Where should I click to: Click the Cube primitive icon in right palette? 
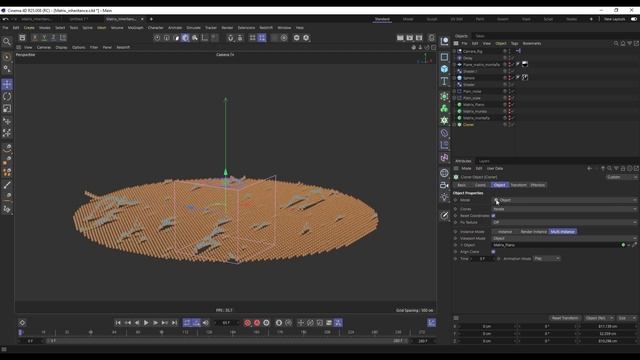tap(444, 69)
